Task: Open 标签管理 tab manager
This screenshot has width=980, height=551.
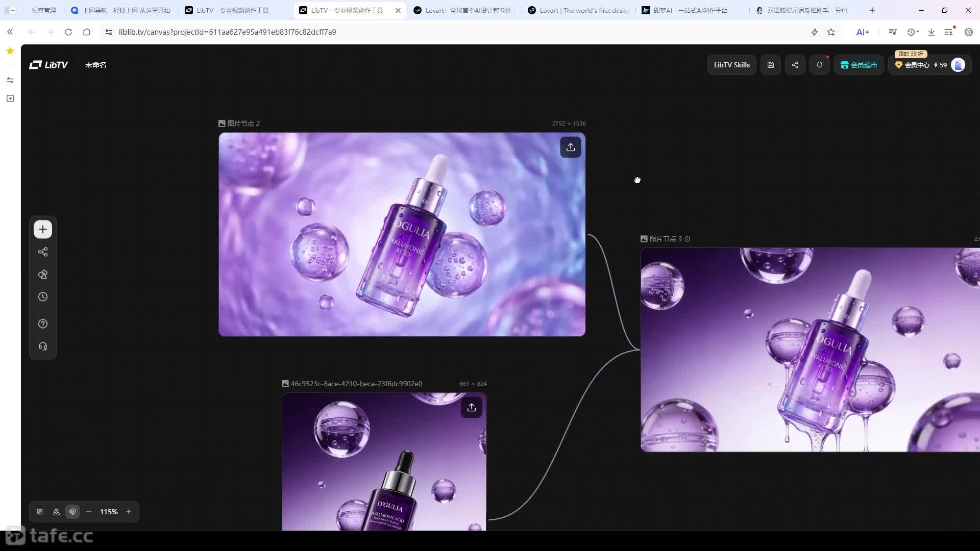Action: (x=44, y=10)
